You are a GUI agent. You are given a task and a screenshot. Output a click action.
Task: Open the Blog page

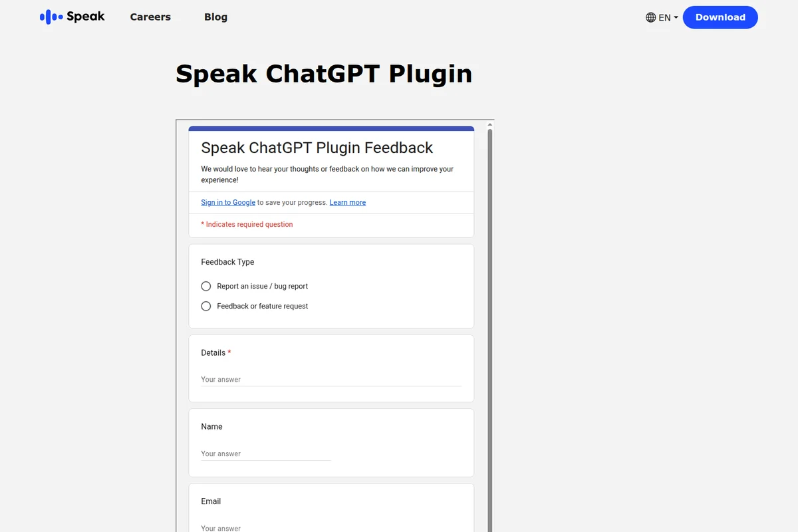[x=215, y=17]
